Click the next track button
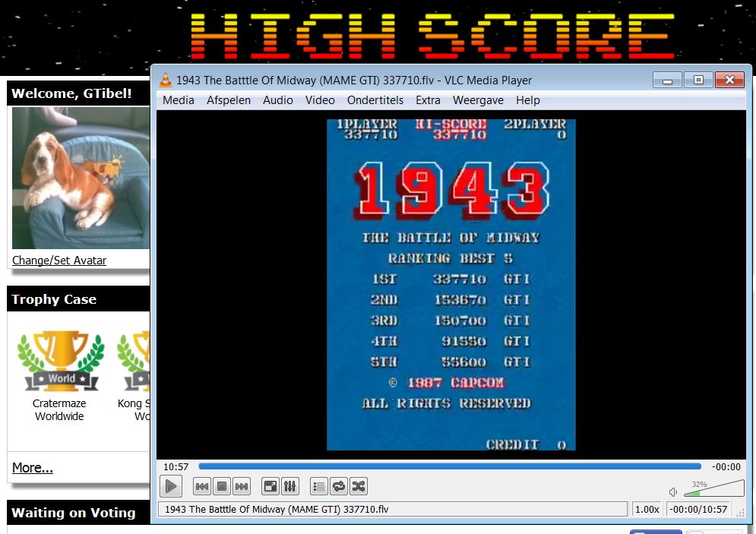This screenshot has width=756, height=534. (x=242, y=486)
